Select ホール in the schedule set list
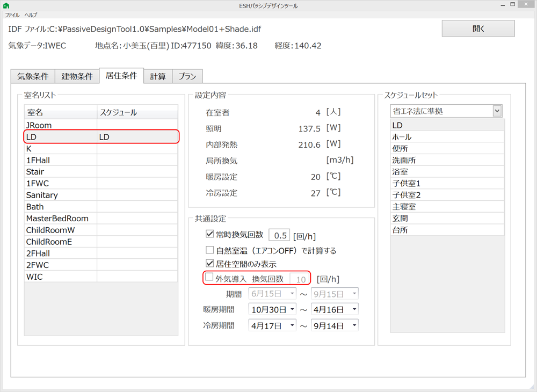537x392 pixels. point(447,137)
